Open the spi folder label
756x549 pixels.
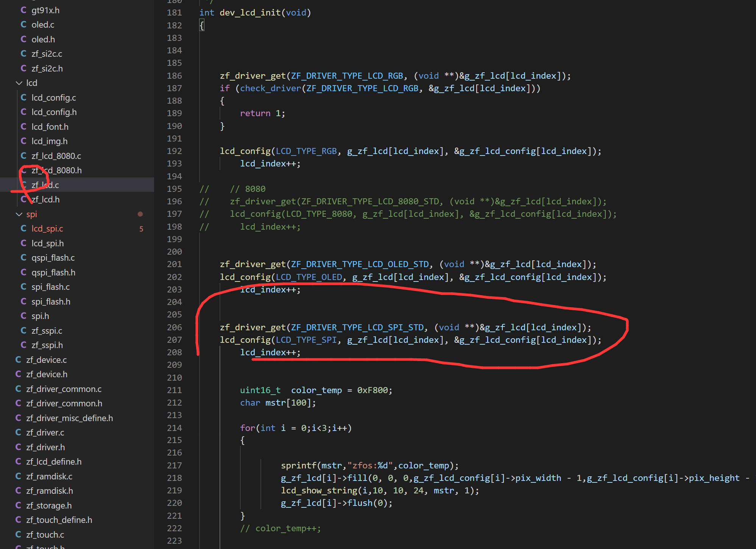click(32, 214)
